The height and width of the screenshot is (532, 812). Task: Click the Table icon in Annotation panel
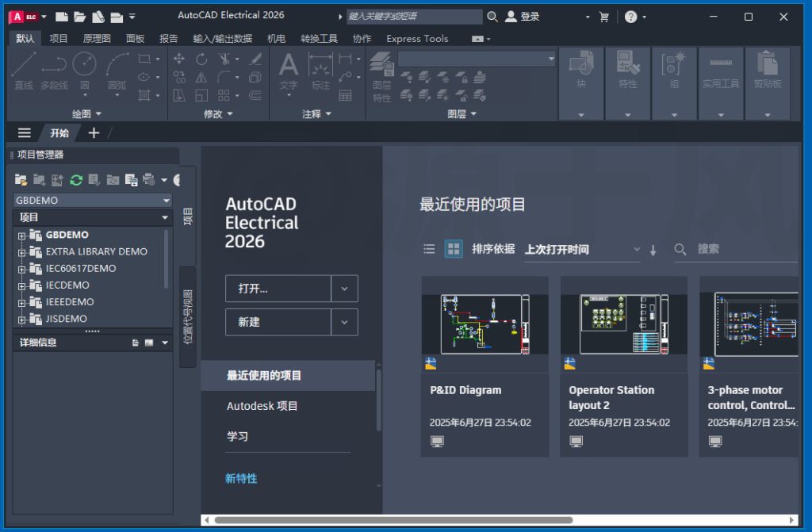pos(345,95)
